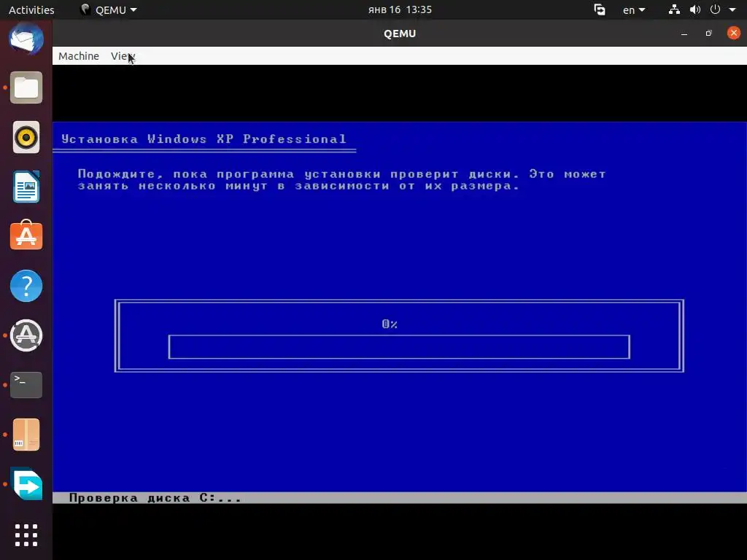Image resolution: width=747 pixels, height=560 pixels.
Task: Open the Machine menu in QEMU
Action: tap(79, 56)
